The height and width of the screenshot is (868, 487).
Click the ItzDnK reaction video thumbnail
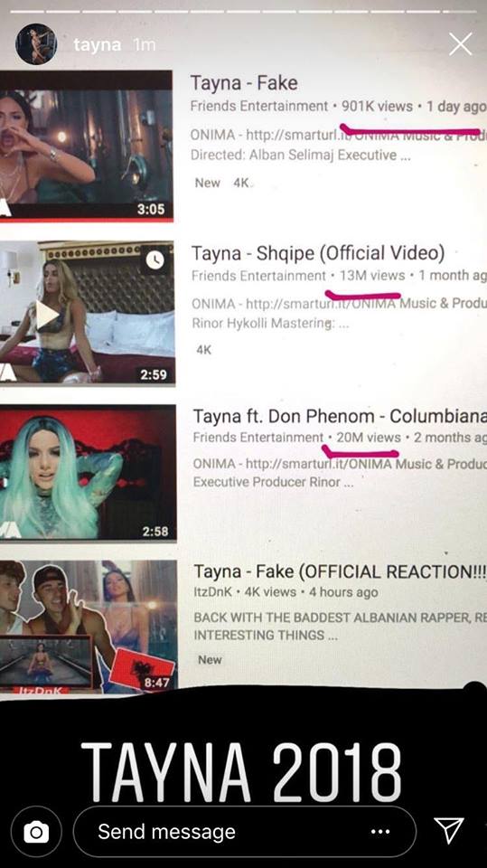point(89,627)
